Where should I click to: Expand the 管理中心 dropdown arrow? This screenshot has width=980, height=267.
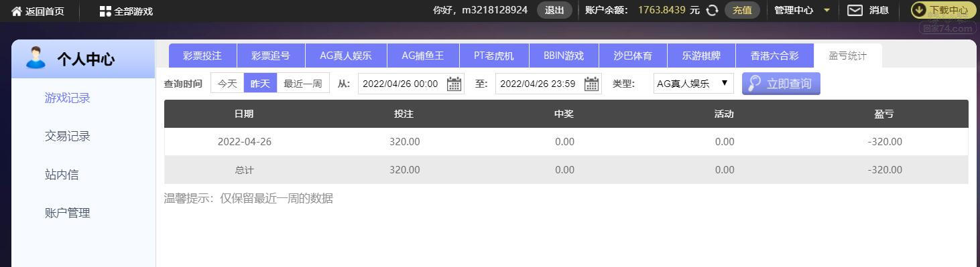(x=826, y=10)
